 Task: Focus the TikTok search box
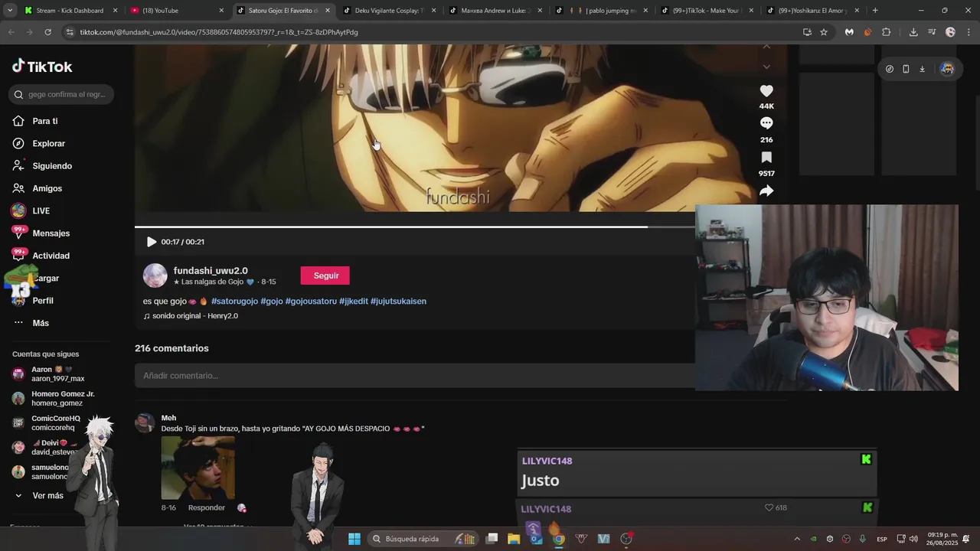tap(61, 94)
